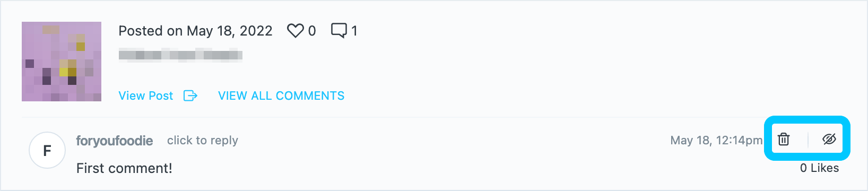
Task: Click the like count 0 beside the heart
Action: 312,31
